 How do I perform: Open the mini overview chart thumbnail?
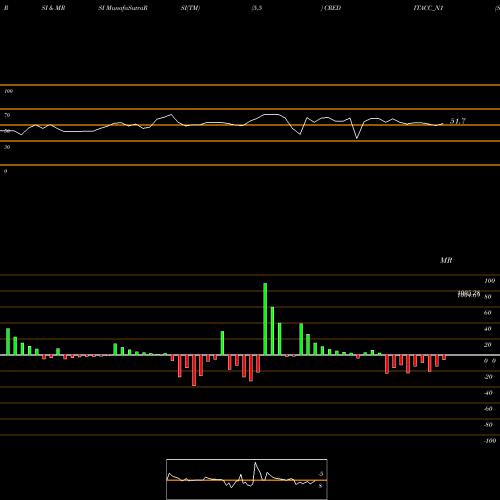pos(247,479)
